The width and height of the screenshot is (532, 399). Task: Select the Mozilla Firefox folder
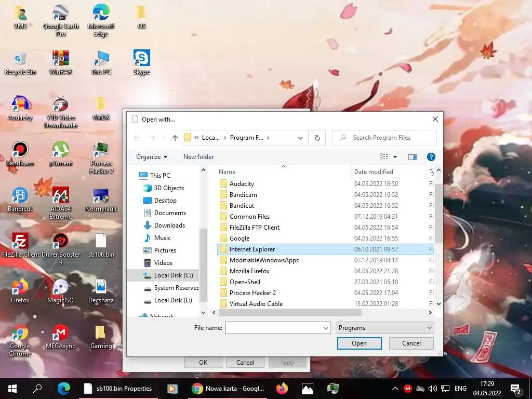325,271
